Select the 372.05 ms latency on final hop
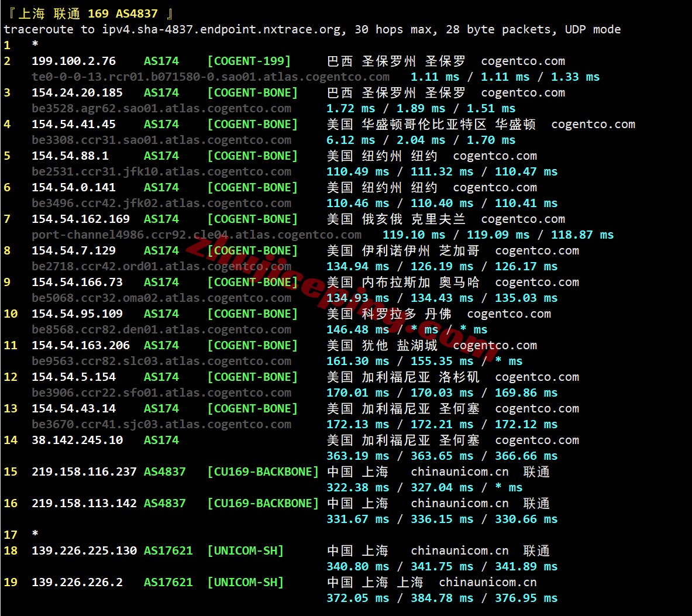Image resolution: width=692 pixels, height=616 pixels. pyautogui.click(x=357, y=598)
